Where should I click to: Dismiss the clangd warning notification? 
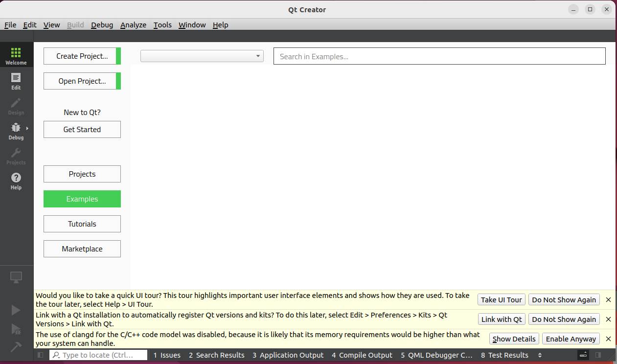coord(608,339)
